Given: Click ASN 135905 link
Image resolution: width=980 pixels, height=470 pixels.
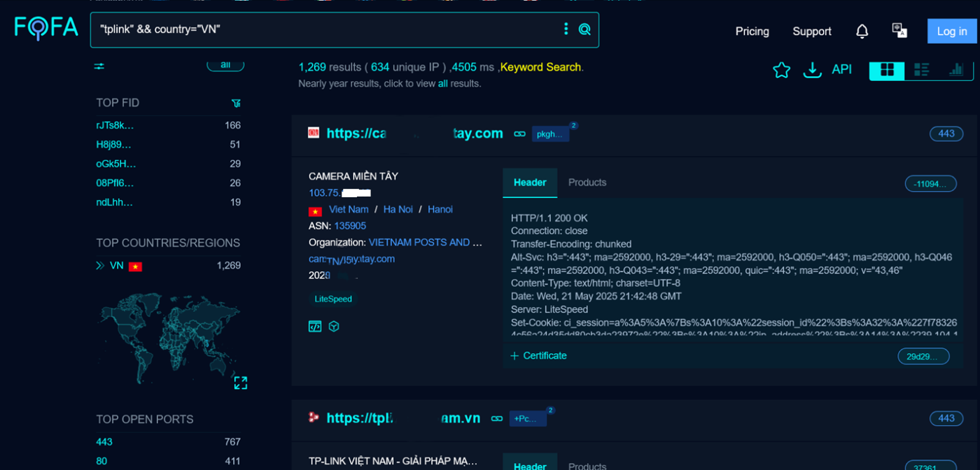Looking at the screenshot, I should [350, 226].
